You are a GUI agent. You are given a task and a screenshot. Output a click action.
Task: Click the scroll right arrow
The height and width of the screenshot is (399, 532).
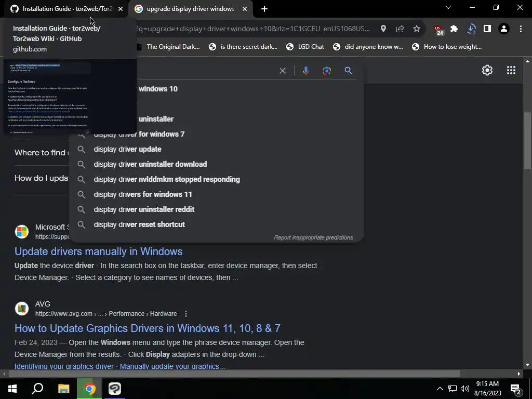(x=519, y=374)
